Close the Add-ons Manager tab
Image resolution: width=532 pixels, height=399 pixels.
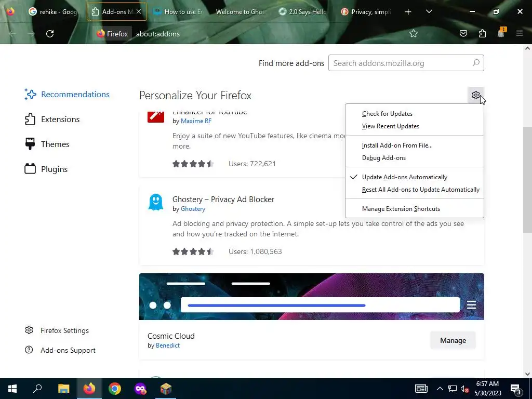pyautogui.click(x=139, y=11)
